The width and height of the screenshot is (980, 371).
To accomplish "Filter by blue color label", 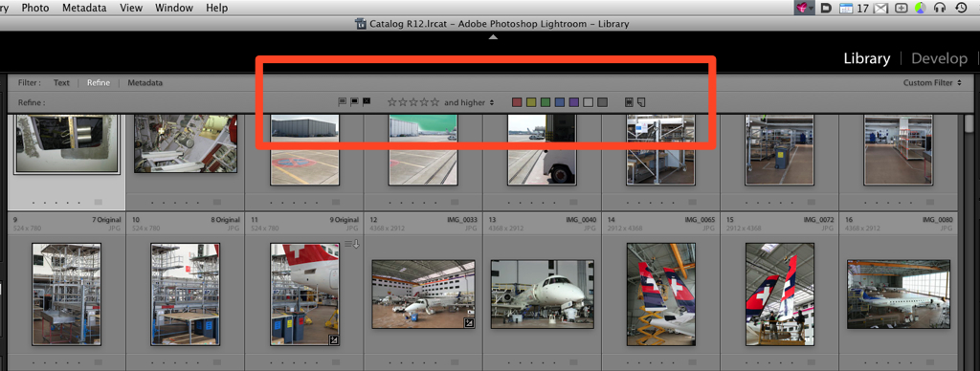I will point(559,102).
